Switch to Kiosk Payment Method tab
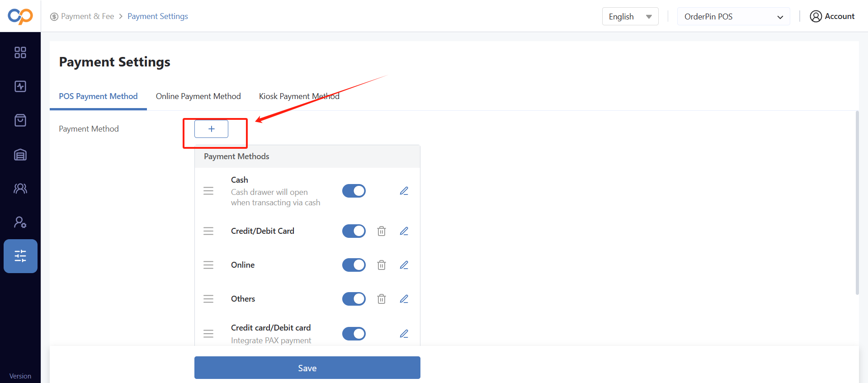The width and height of the screenshot is (868, 383). tap(299, 96)
